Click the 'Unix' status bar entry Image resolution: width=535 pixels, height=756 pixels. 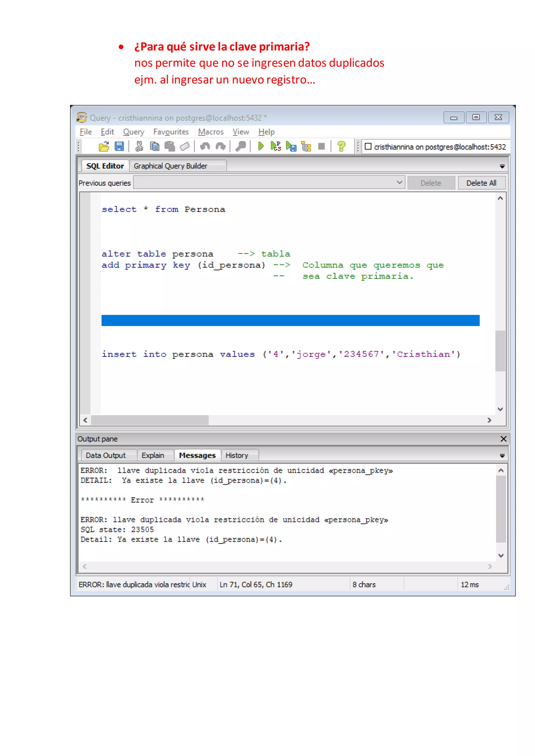199,584
